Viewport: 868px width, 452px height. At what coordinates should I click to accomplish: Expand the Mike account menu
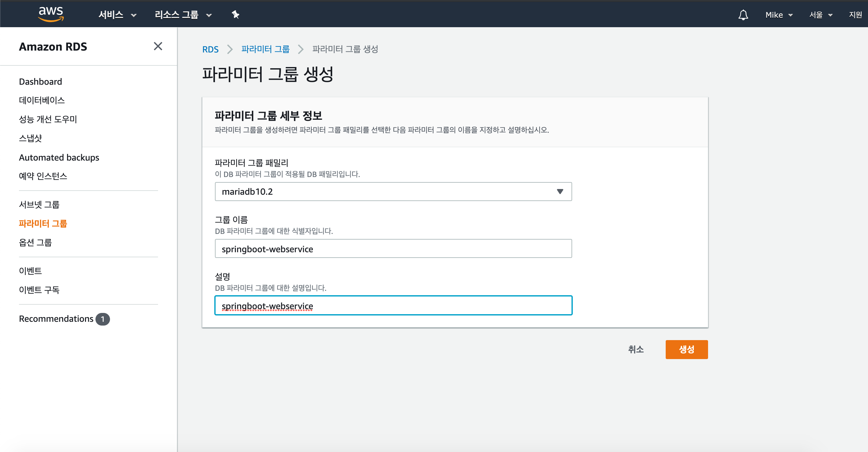779,15
